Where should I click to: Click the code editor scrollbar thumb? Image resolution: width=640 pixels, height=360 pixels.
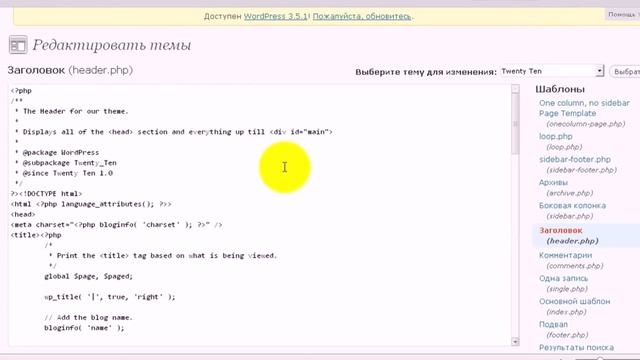(x=515, y=124)
